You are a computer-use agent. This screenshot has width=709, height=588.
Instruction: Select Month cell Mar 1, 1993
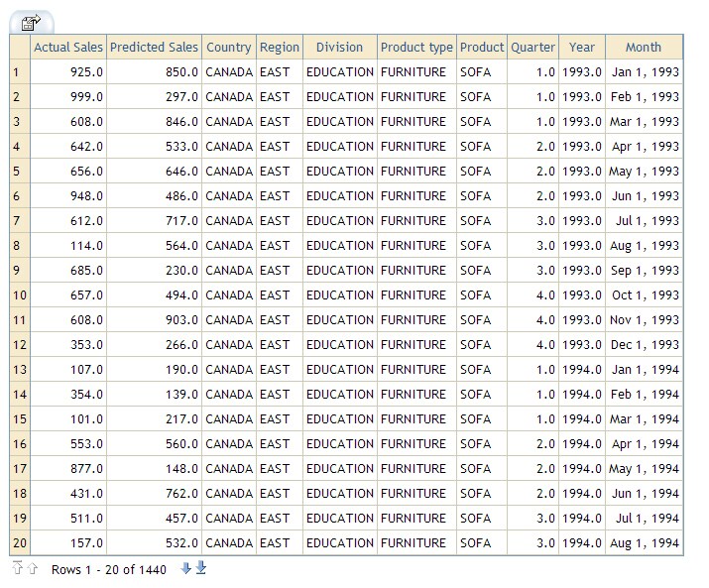pos(644,122)
